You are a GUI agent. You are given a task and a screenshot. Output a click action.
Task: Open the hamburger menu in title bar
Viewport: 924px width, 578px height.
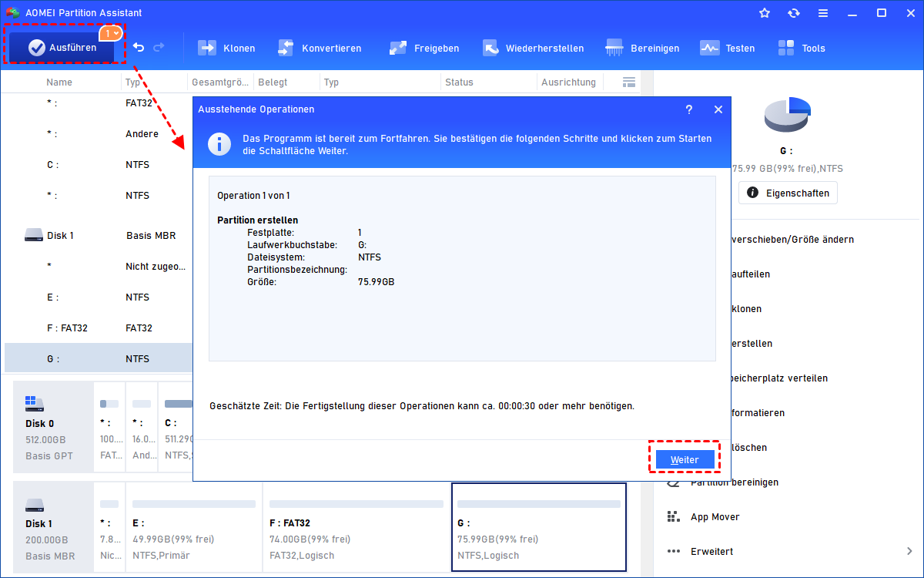coord(823,13)
